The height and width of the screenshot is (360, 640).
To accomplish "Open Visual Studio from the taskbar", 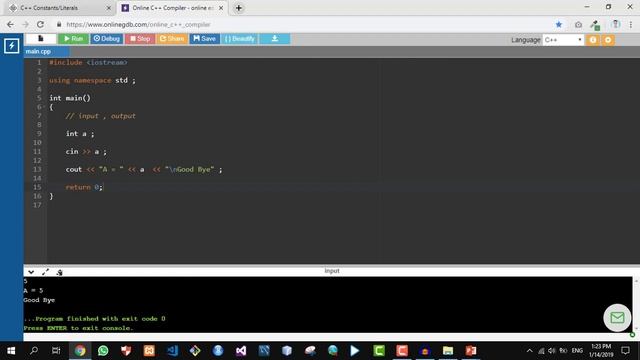I will pos(241,351).
